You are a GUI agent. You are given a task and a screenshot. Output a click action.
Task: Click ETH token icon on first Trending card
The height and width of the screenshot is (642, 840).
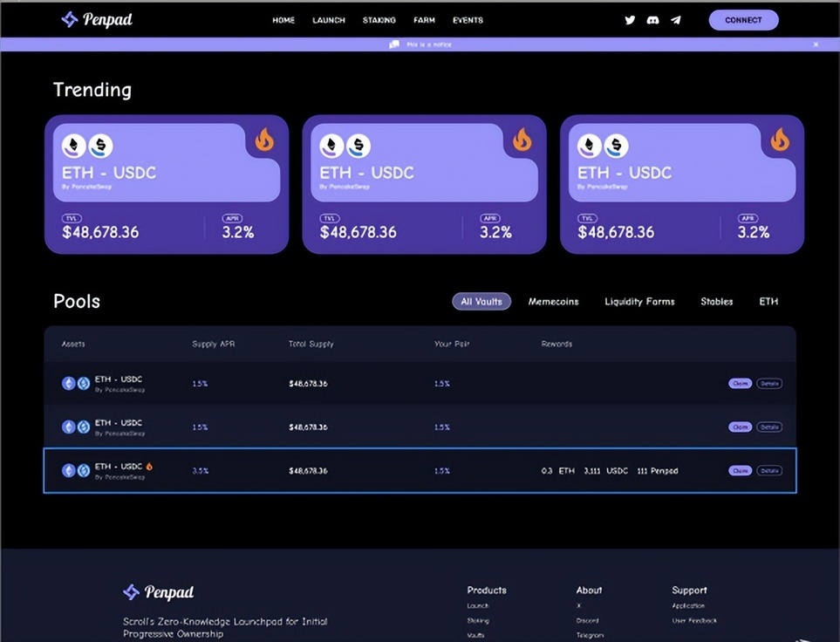coord(74,146)
